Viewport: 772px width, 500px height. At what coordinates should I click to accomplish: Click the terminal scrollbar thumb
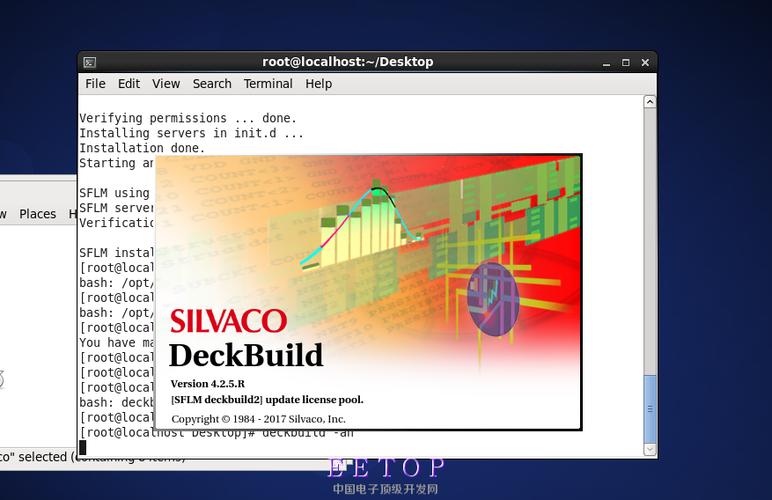coord(650,409)
